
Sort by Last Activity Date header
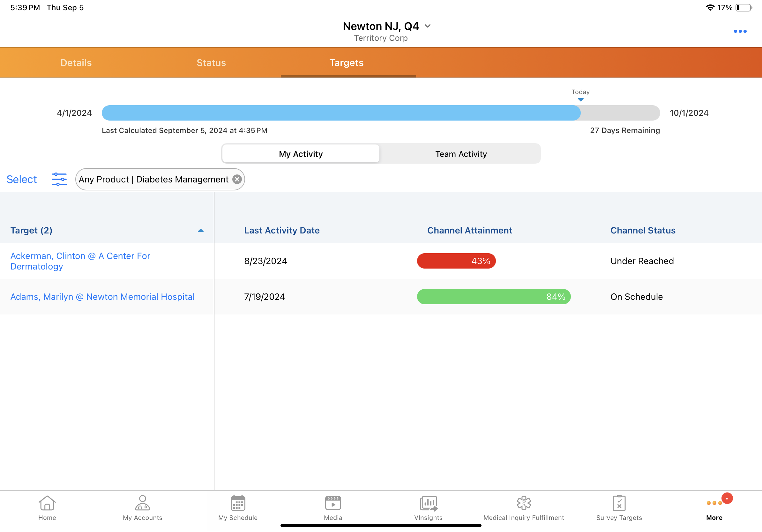[282, 231]
